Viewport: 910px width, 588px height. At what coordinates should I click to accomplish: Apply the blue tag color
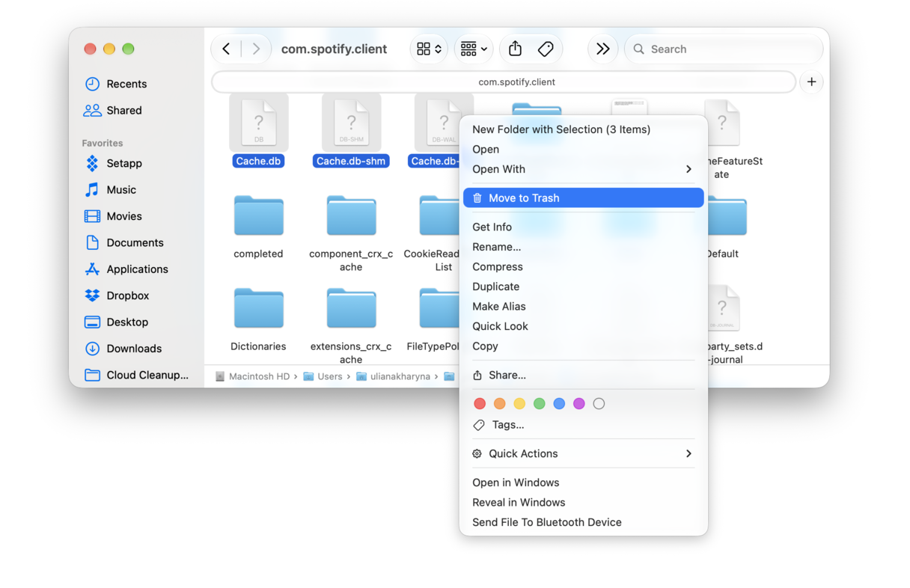559,403
